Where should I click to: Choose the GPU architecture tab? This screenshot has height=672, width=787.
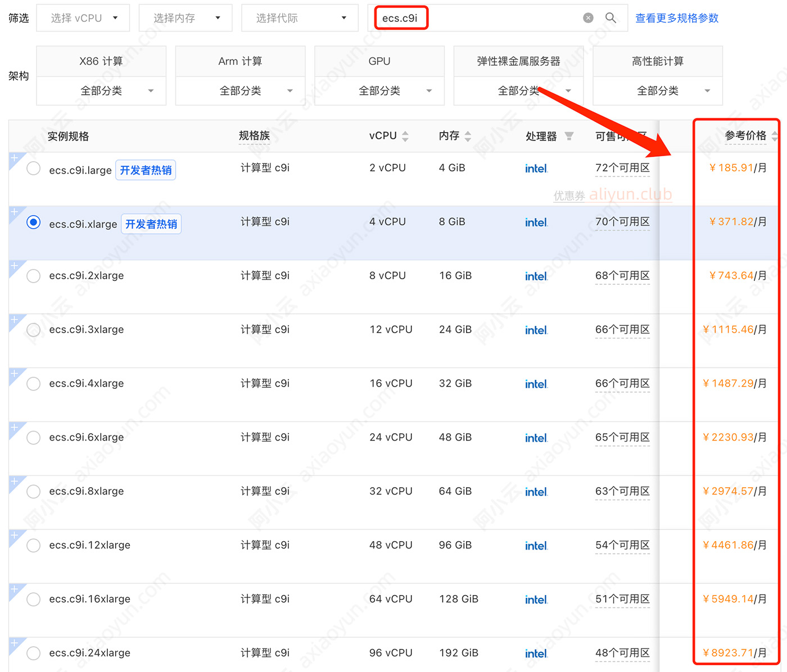(x=379, y=61)
